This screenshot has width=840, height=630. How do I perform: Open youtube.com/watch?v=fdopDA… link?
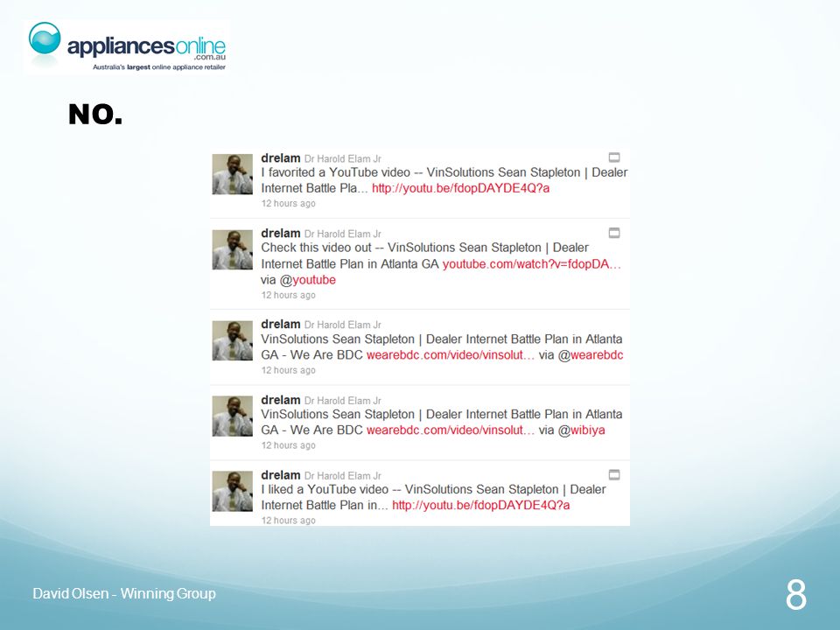(x=531, y=264)
